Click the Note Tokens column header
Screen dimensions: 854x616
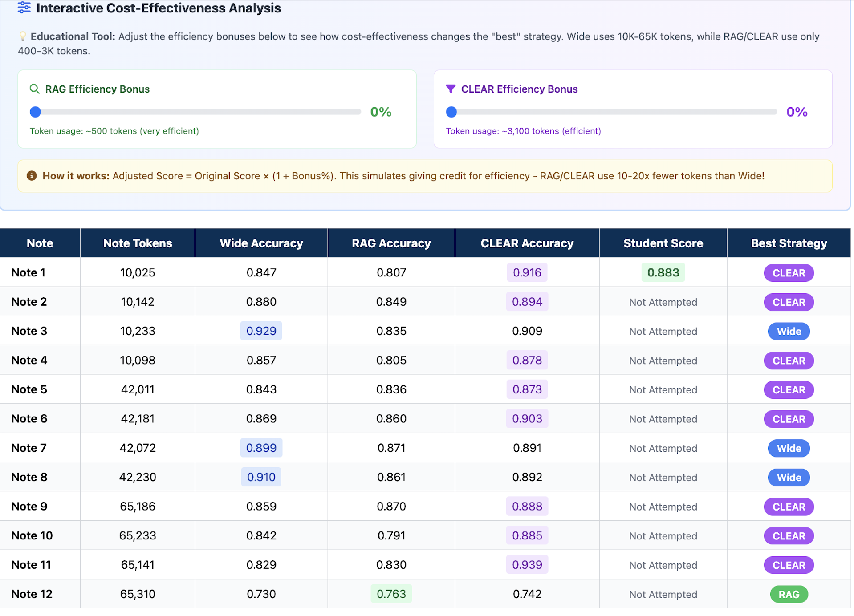(138, 243)
